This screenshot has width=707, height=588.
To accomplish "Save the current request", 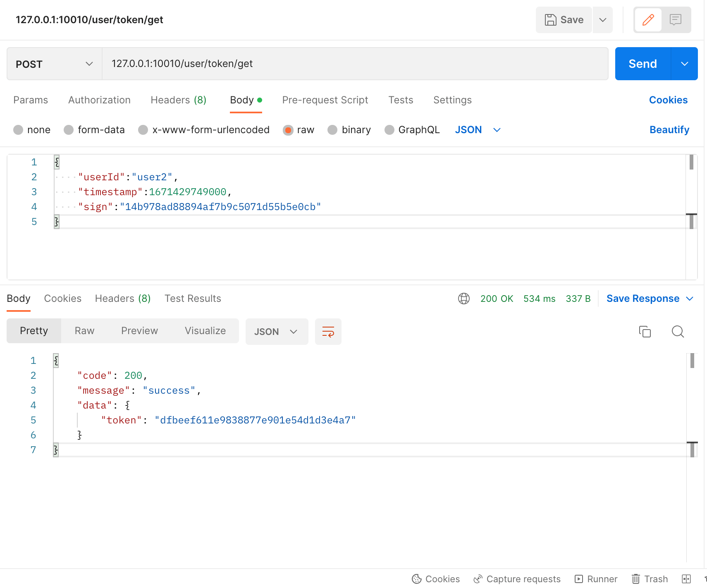I will pyautogui.click(x=563, y=19).
